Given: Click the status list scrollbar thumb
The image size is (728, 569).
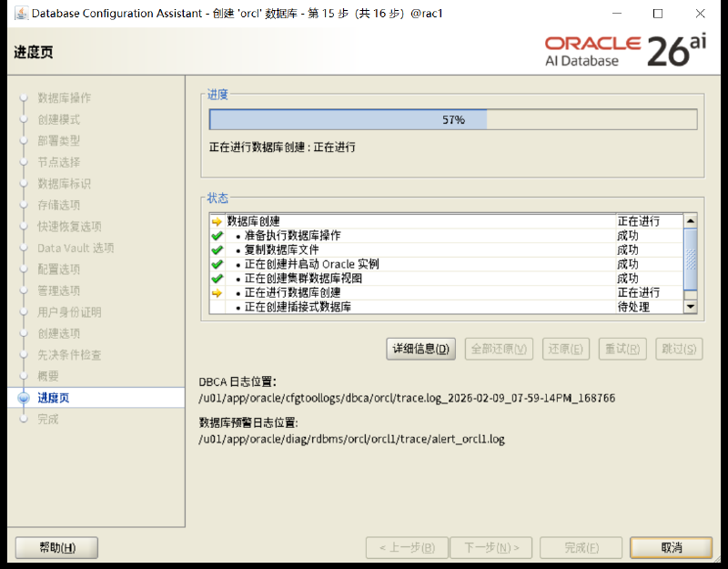Looking at the screenshot, I should (691, 259).
